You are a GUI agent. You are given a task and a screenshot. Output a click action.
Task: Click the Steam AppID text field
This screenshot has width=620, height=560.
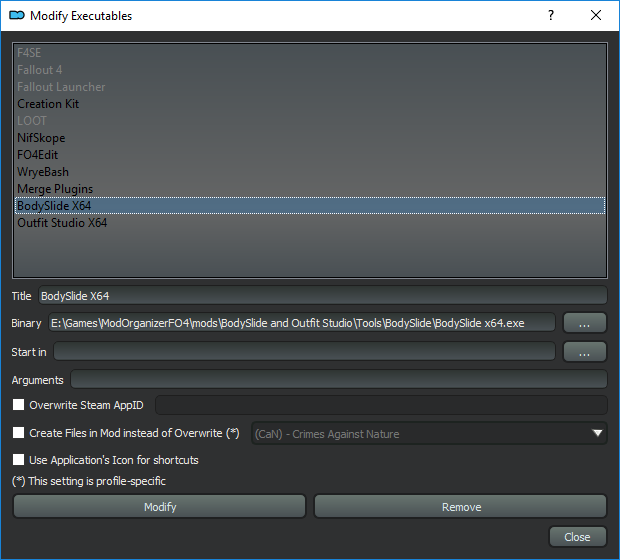[x=381, y=405]
